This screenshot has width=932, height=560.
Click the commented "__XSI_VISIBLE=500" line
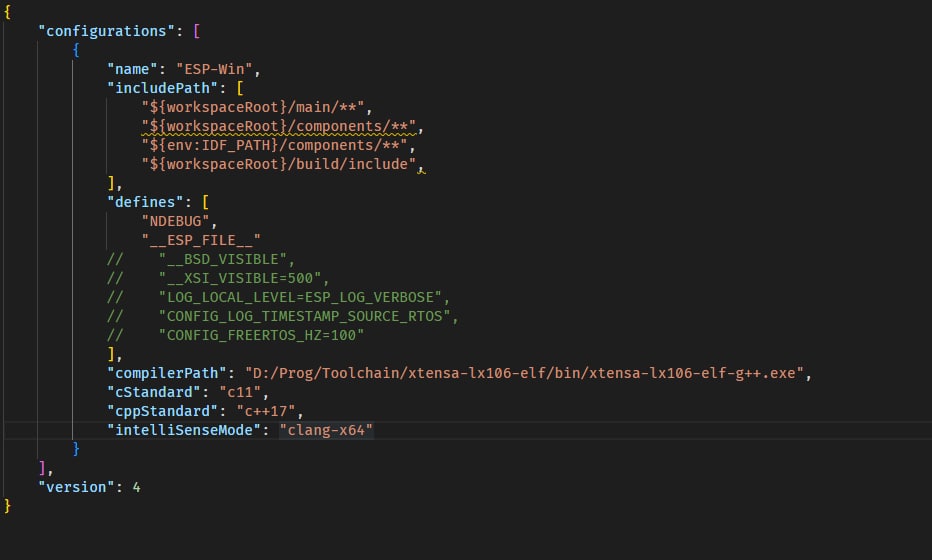[x=218, y=278]
